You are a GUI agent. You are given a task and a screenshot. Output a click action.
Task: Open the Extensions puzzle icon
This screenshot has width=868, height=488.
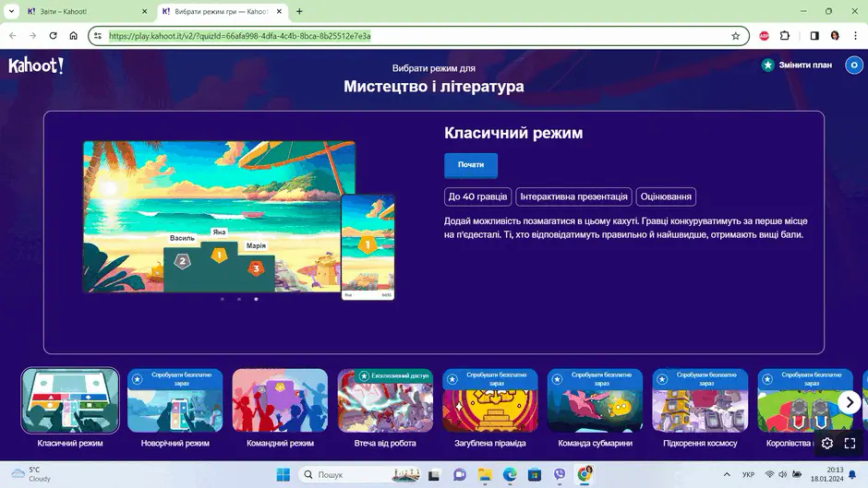tap(784, 36)
